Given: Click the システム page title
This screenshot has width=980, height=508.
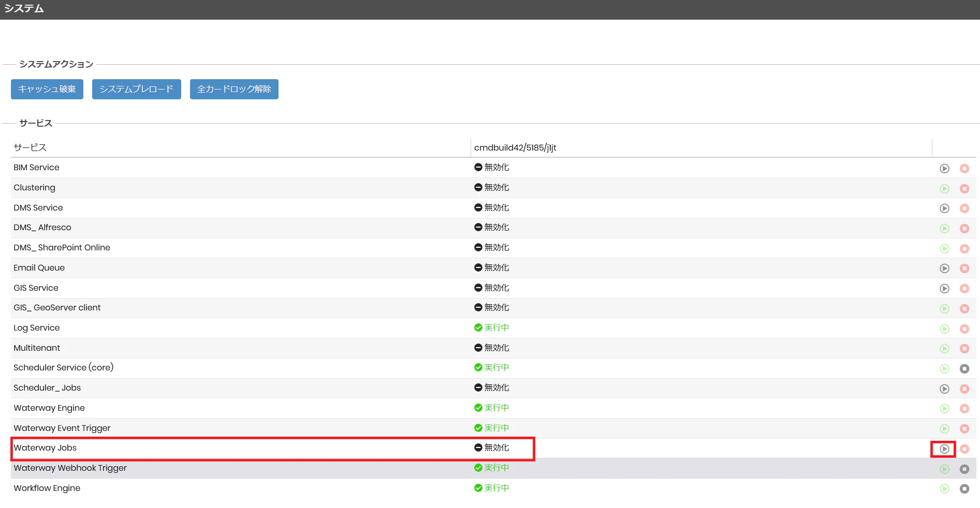Looking at the screenshot, I should pyautogui.click(x=24, y=8).
